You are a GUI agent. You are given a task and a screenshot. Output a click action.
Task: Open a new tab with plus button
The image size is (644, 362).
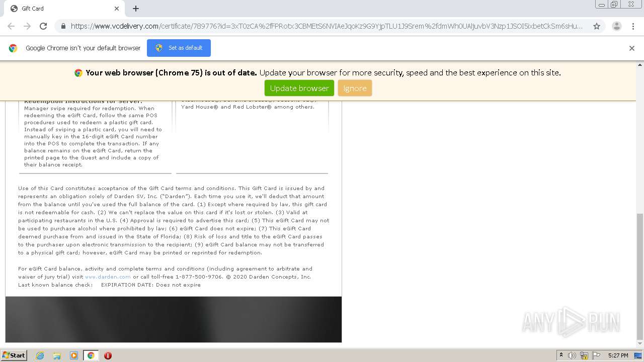coord(136,9)
